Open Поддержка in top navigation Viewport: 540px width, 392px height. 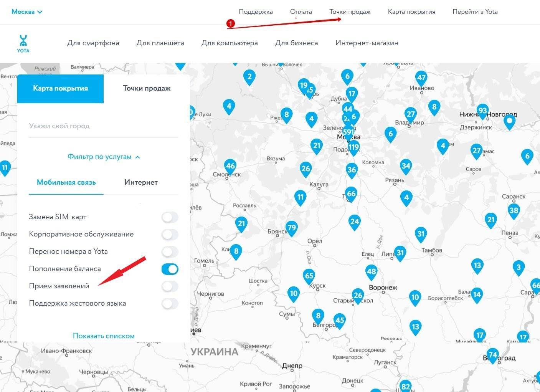(256, 12)
